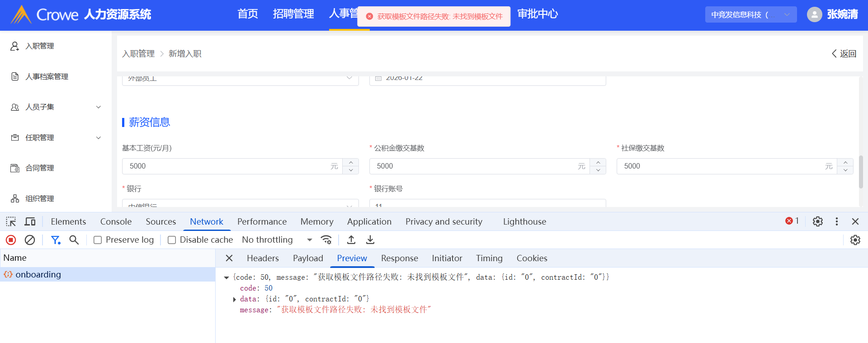
Task: Open DevTools three-dot customize menu
Action: pyautogui.click(x=837, y=221)
